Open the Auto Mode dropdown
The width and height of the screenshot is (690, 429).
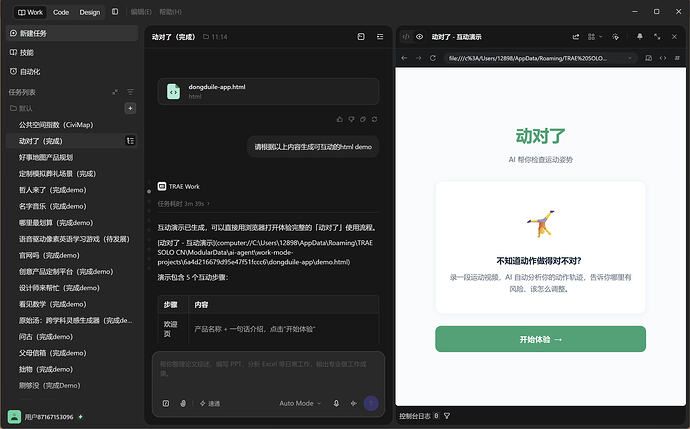pos(301,403)
